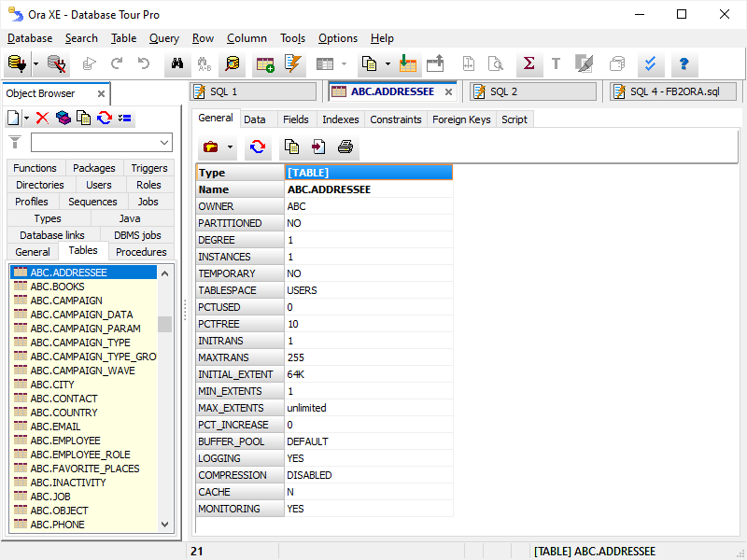Click the blue question mark help icon
747x560 pixels.
coord(684,64)
